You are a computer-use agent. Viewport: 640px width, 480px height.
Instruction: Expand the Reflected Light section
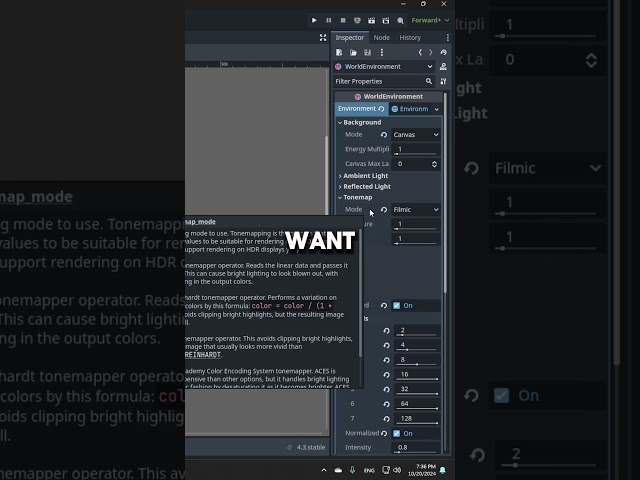tap(367, 187)
